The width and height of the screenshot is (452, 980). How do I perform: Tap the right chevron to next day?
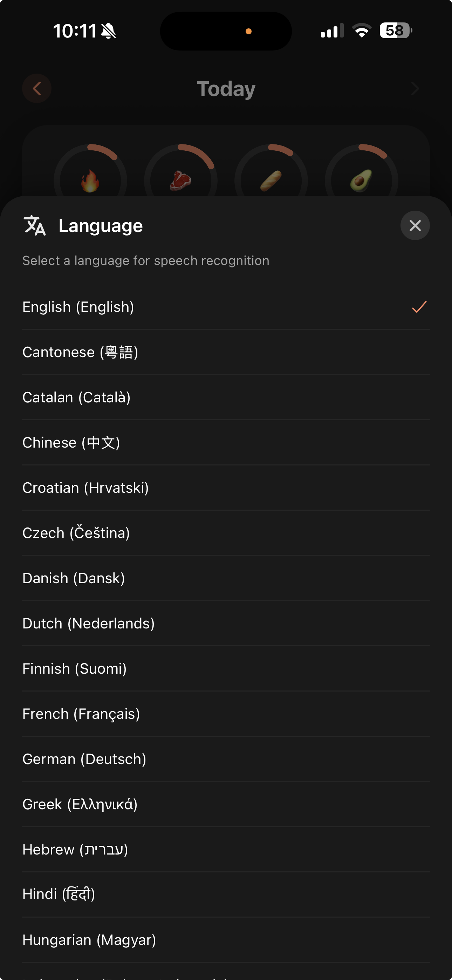[415, 88]
